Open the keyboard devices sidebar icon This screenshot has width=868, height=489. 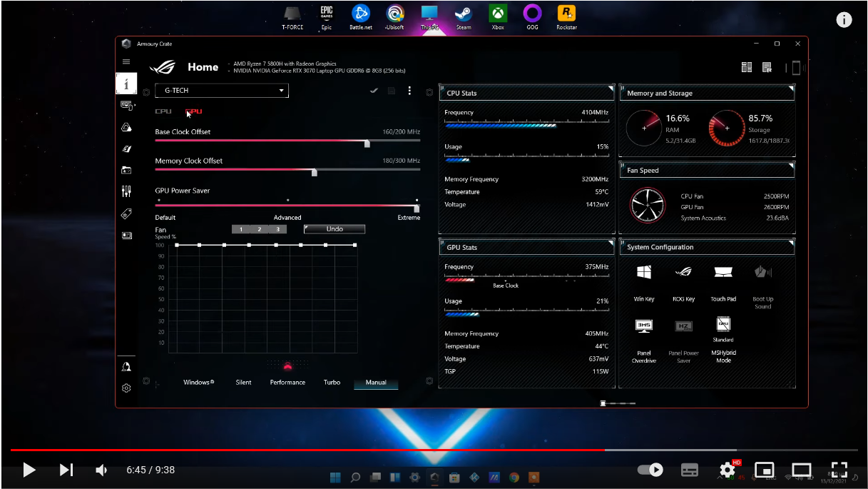[x=126, y=106]
